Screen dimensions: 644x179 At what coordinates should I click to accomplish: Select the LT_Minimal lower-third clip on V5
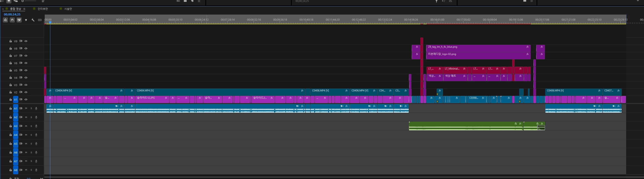click(x=455, y=70)
